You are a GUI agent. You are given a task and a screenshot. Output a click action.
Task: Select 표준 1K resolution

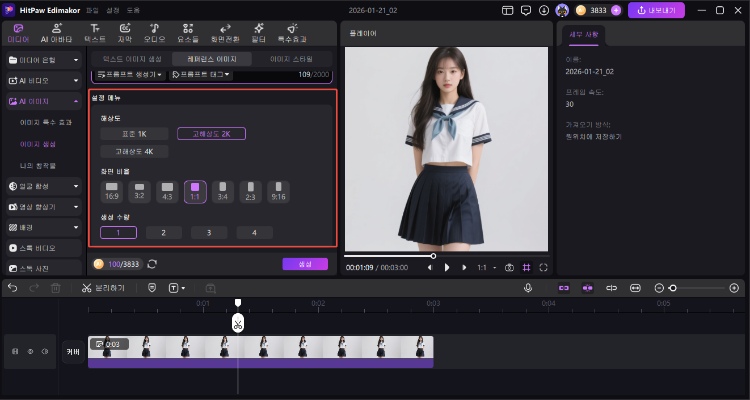click(x=134, y=134)
